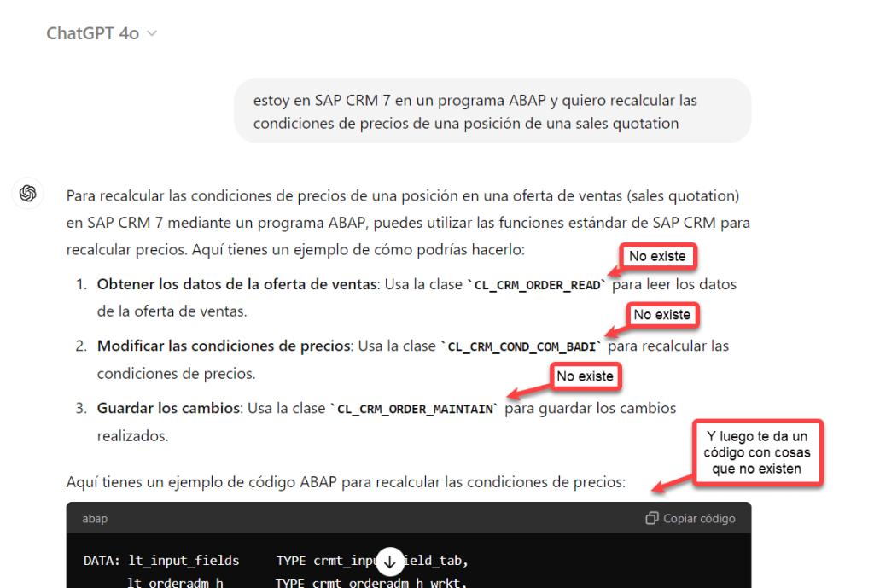Click the bold "Modificar las condiciones de precios" heading
Image resolution: width=874 pixels, height=588 pixels.
(x=224, y=346)
